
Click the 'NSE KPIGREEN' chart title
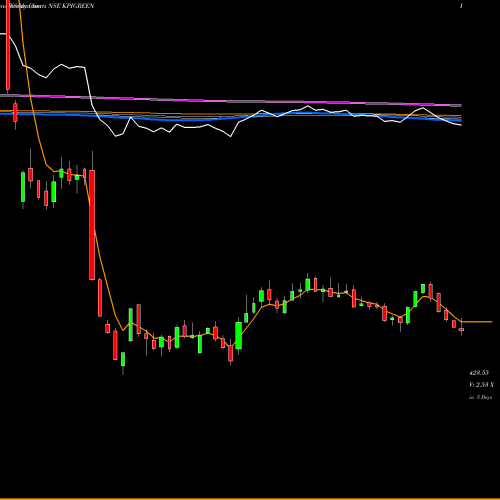[x=71, y=6]
